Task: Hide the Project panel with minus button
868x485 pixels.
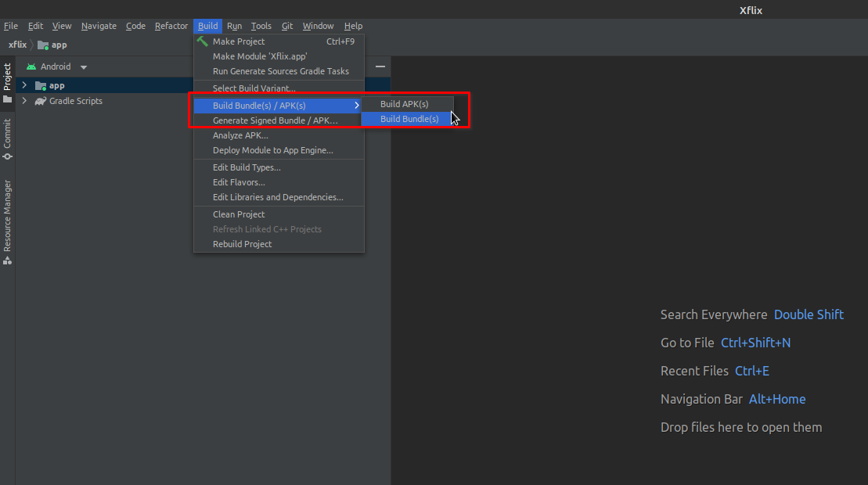Action: (x=380, y=66)
